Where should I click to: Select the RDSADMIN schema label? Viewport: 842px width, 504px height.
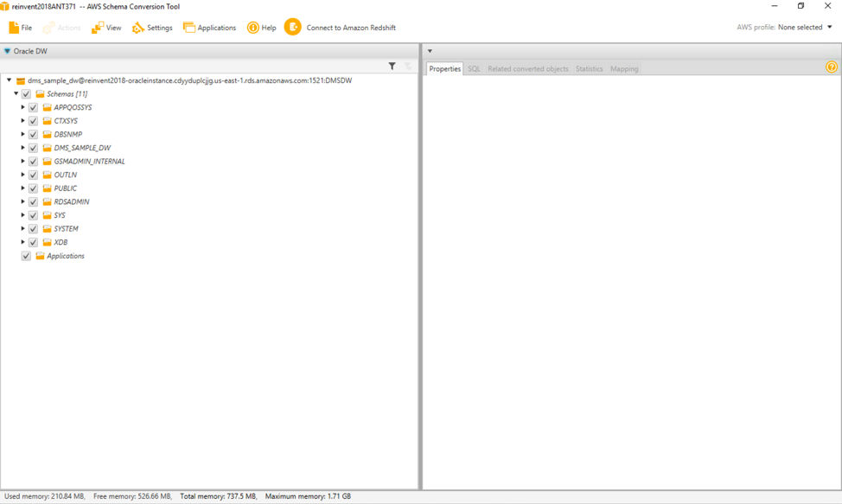point(72,201)
